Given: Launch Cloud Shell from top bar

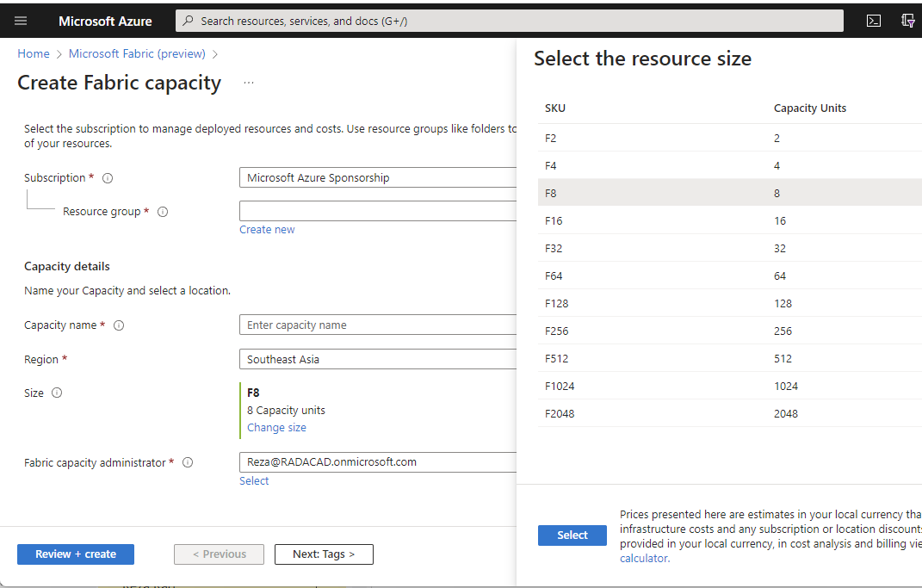Looking at the screenshot, I should pyautogui.click(x=873, y=21).
